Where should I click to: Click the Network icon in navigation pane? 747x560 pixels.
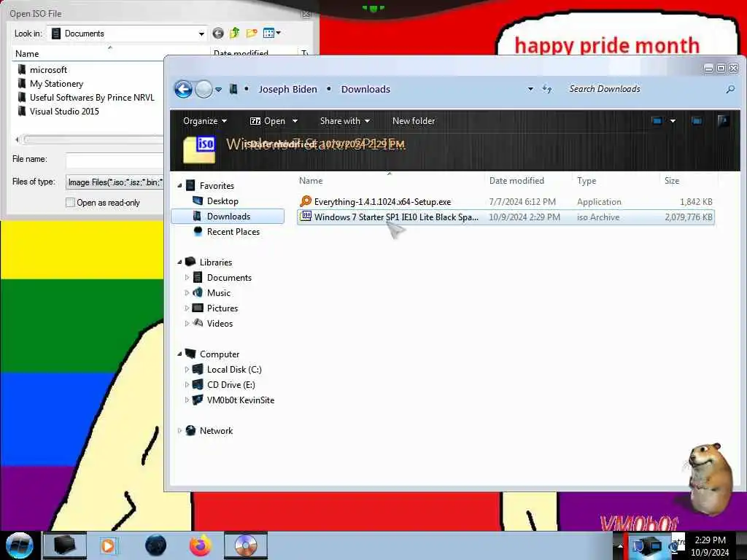coord(190,430)
